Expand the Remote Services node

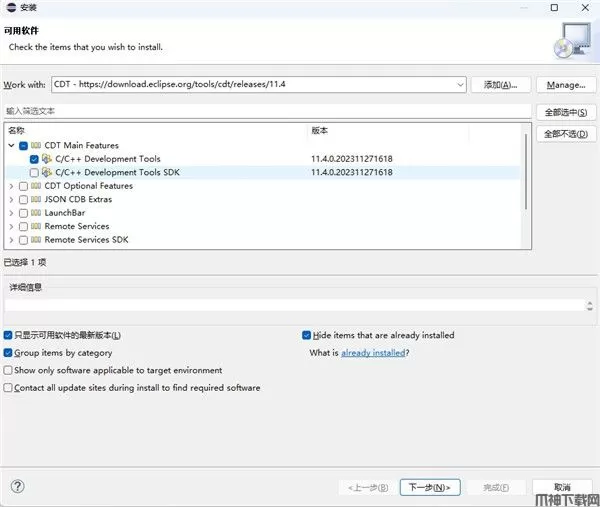(x=11, y=227)
